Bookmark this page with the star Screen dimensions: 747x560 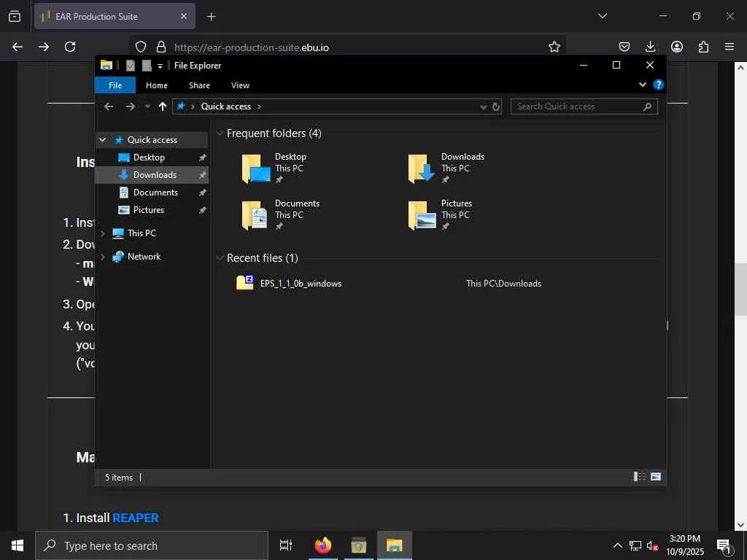pyautogui.click(x=554, y=47)
